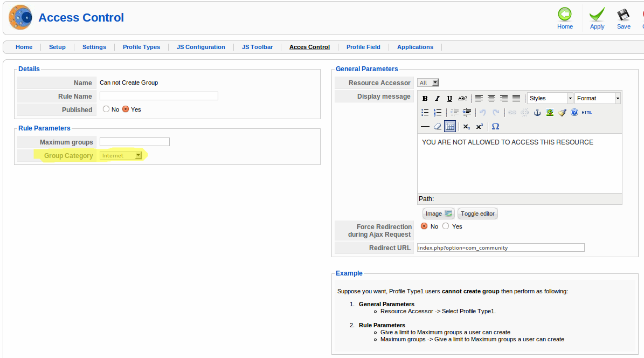Click the italic icon in editor toolbar
Viewport: 644px width, 358px height.
pos(437,99)
